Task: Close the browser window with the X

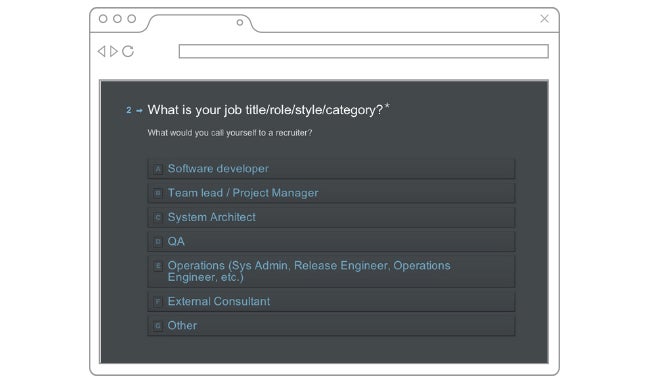Action: [544, 19]
